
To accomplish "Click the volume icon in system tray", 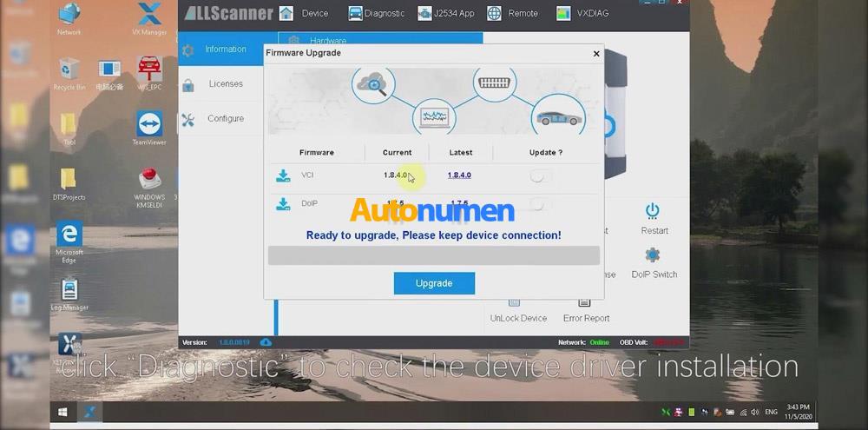I will 754,413.
